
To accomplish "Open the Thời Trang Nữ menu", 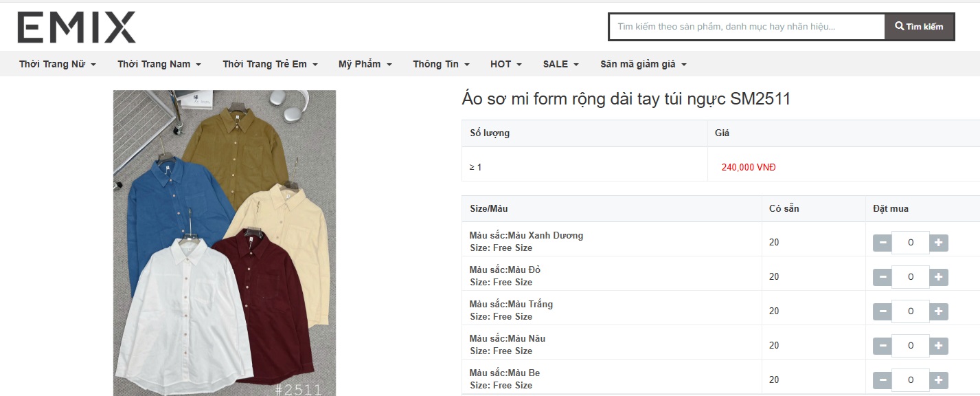I will click(x=58, y=64).
